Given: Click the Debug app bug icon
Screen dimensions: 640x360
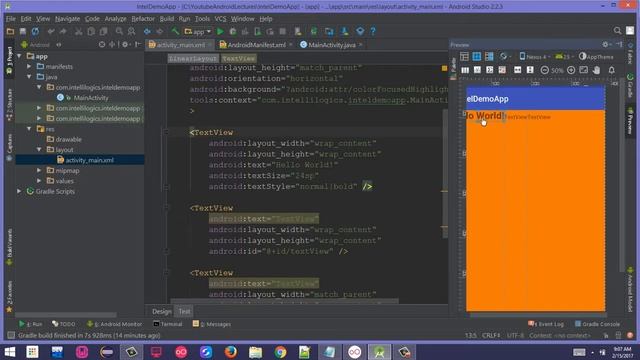Looking at the screenshot, I should coord(233,31).
